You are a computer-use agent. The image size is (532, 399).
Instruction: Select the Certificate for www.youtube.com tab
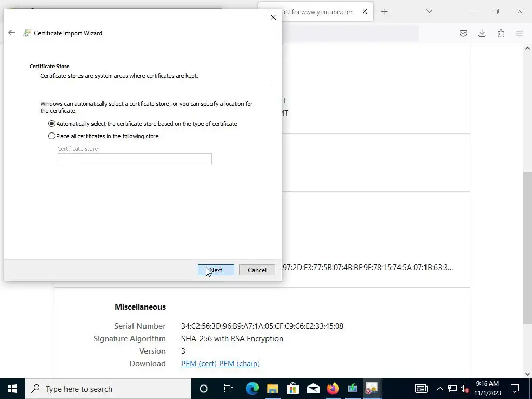[315, 12]
